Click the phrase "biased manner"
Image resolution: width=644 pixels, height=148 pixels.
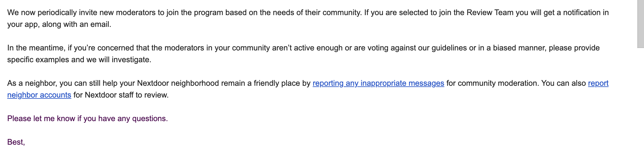coord(519,48)
